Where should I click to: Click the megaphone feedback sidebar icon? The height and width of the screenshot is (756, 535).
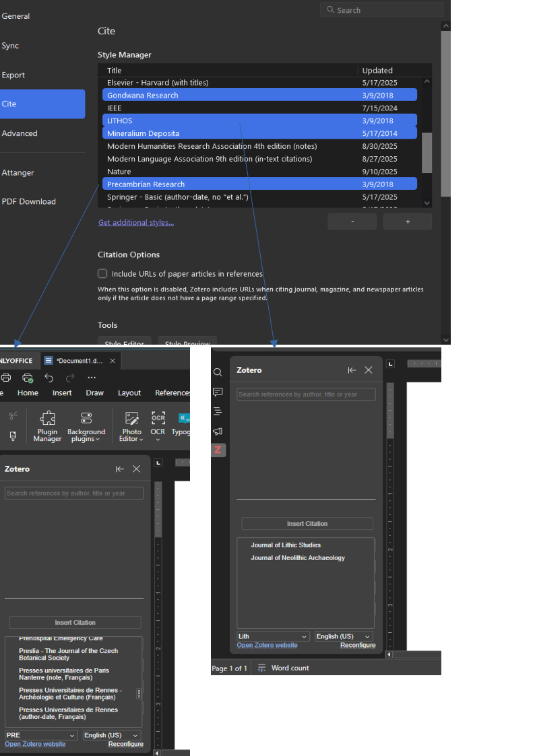point(218,431)
